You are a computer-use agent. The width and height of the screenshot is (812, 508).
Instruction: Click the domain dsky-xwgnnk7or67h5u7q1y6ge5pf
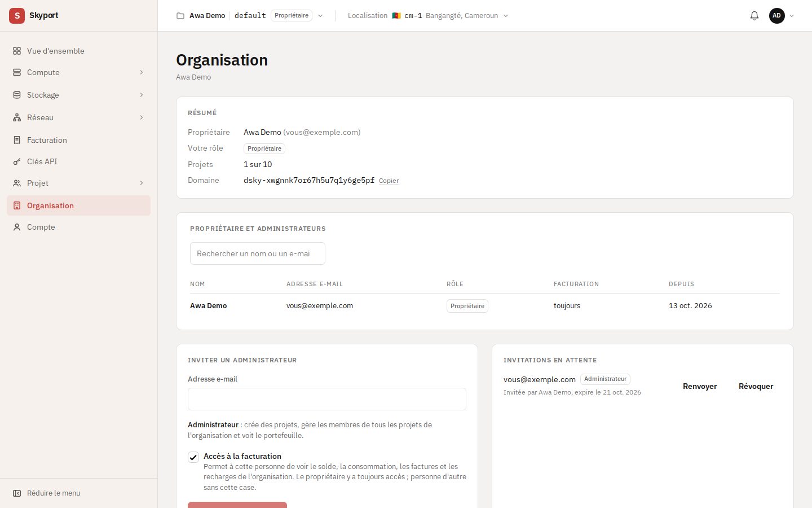[x=309, y=180]
